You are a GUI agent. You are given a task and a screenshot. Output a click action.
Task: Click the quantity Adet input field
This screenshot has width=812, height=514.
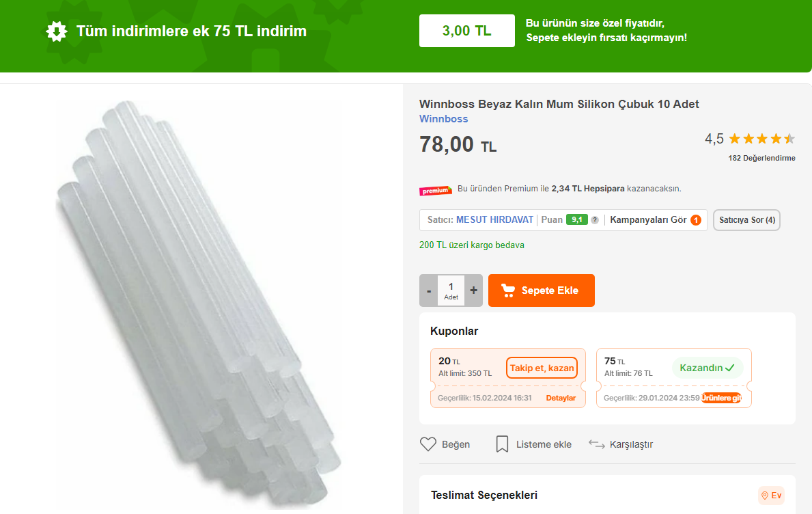tap(451, 290)
